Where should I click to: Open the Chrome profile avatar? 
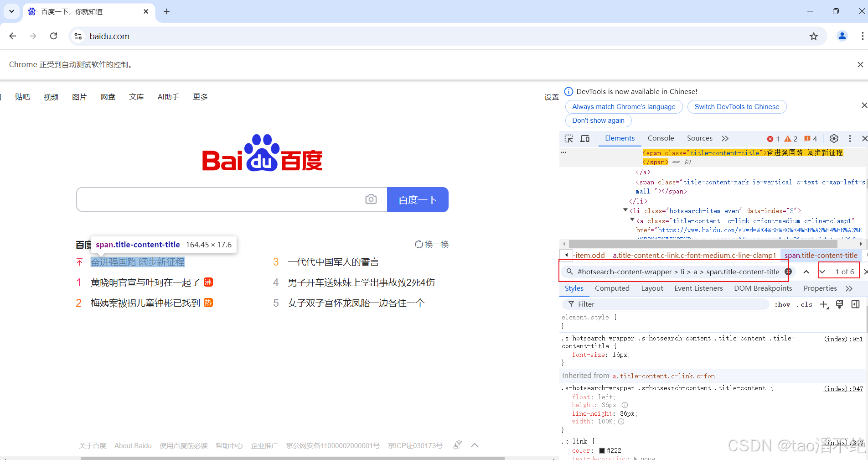842,36
